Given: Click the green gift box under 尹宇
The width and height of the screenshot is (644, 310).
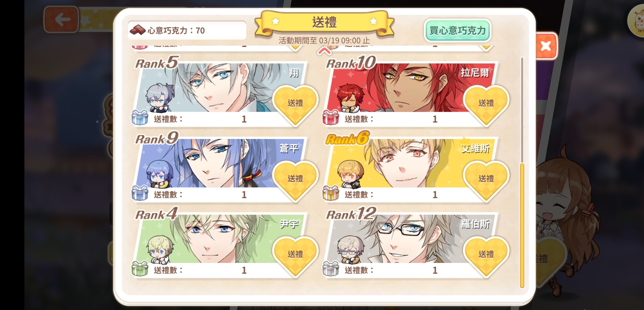Looking at the screenshot, I should pos(140,269).
